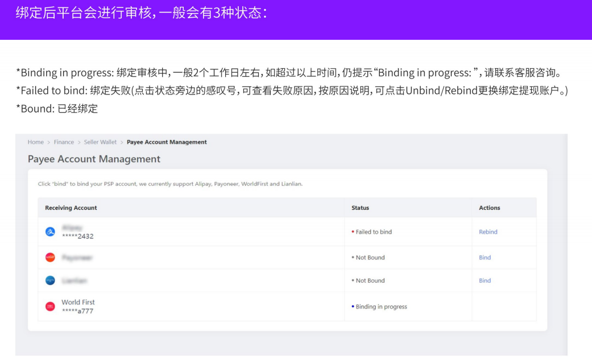Click the Receiving Account column header
Screen dimensions: 592x364
pos(71,208)
